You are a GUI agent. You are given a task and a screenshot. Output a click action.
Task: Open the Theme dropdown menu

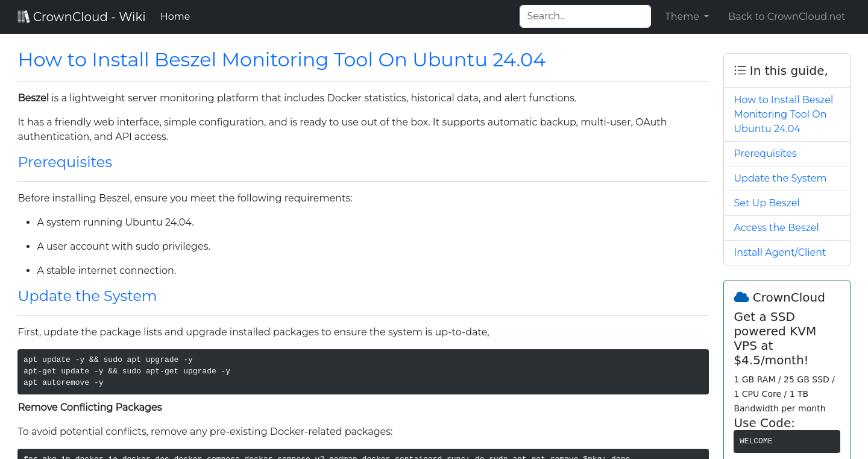click(x=686, y=16)
